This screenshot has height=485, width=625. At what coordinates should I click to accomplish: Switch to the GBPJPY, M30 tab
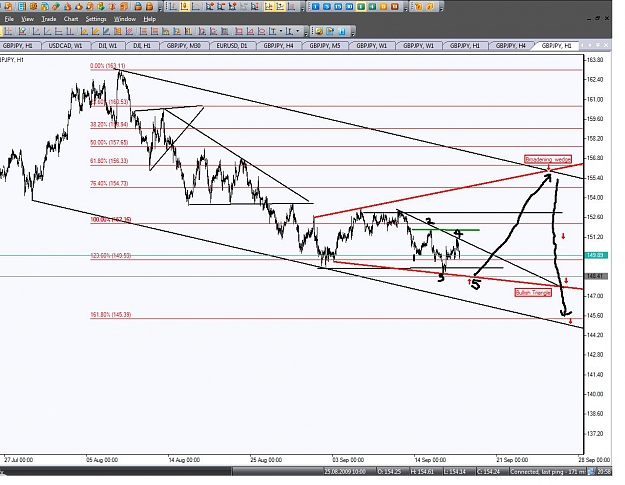[x=183, y=46]
